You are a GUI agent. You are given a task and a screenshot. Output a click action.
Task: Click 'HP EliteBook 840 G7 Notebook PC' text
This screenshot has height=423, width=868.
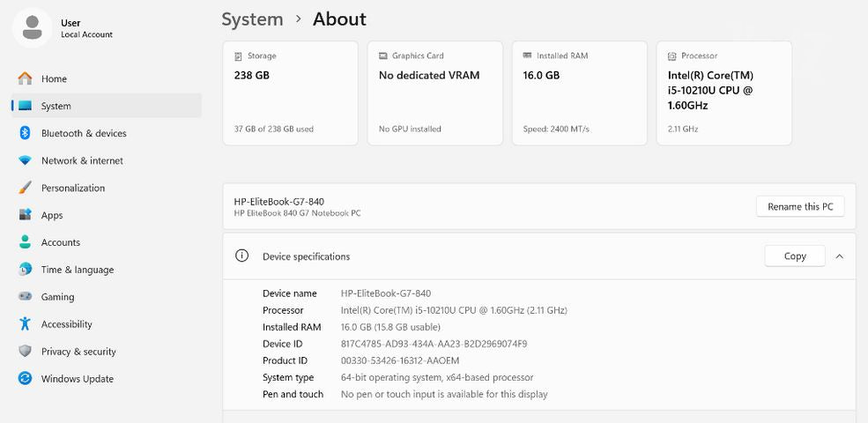coord(297,213)
